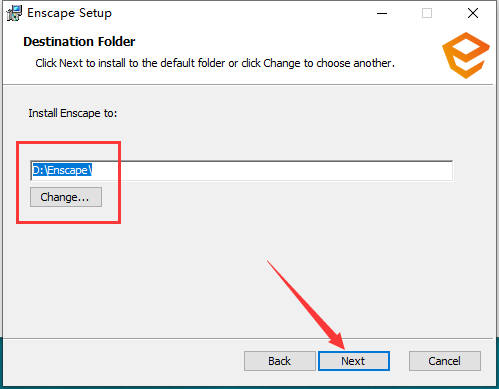Click the 'Click Next to install' instruction text
Screen dimensions: 499x389
pos(215,63)
